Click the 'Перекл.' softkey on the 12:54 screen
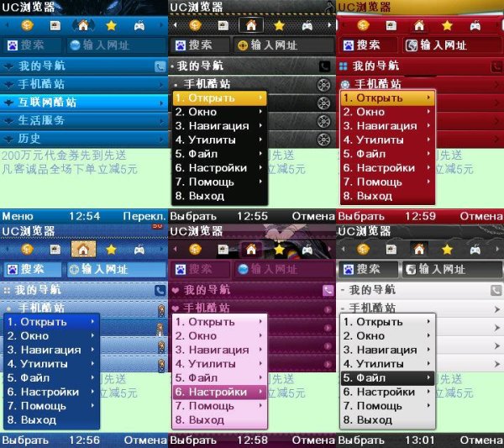Viewport: 504px width, 448px height. click(x=144, y=216)
